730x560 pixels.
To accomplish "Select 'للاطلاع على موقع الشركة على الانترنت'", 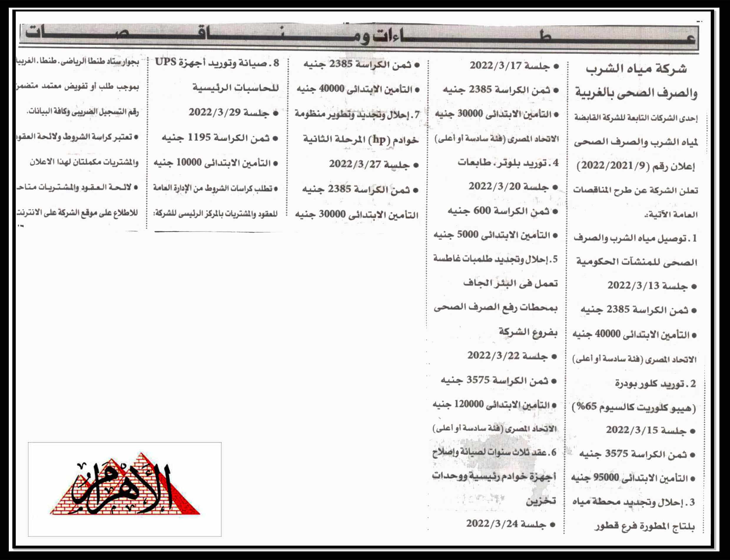I will (x=77, y=212).
